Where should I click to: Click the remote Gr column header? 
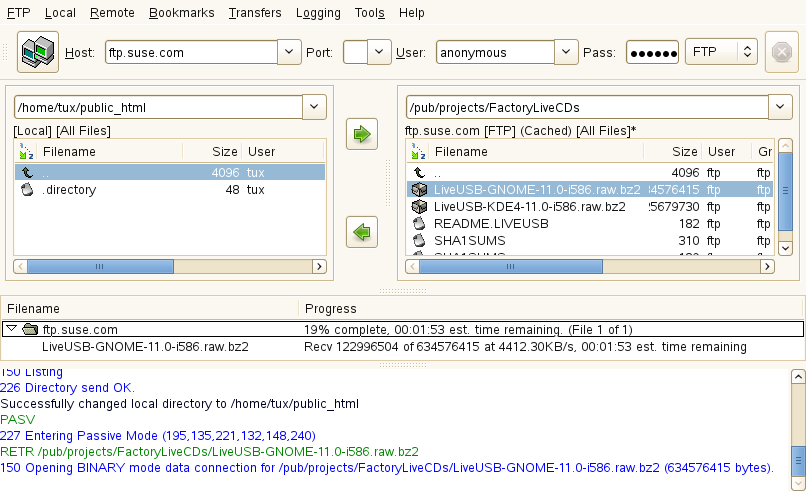[x=764, y=152]
